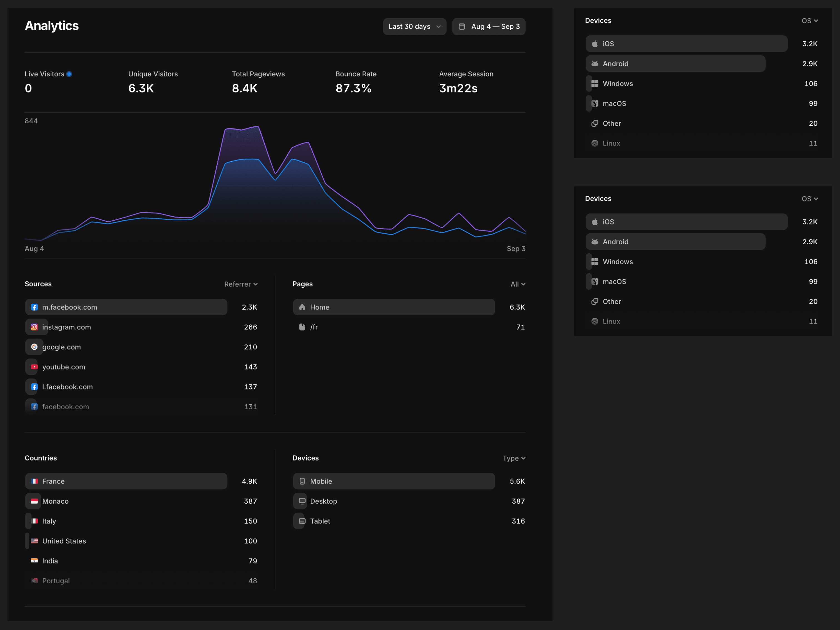Image resolution: width=840 pixels, height=630 pixels.
Task: Open the Pages All filter dropdown
Action: [518, 284]
